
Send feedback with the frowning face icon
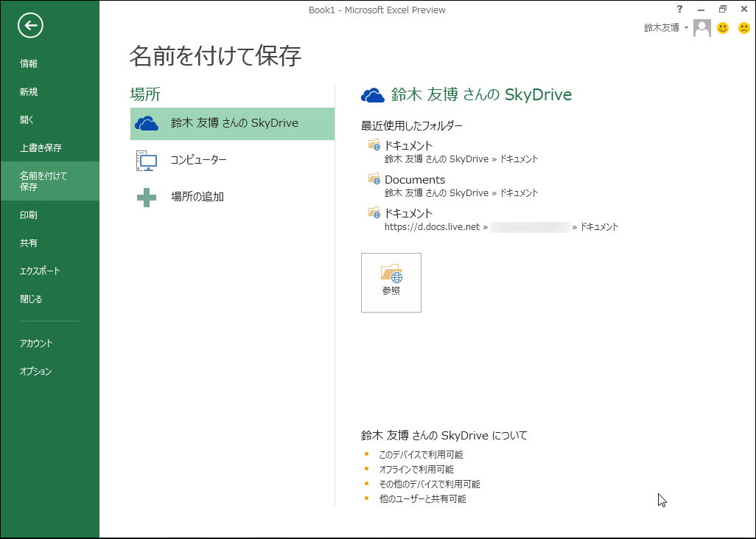pyautogui.click(x=743, y=28)
